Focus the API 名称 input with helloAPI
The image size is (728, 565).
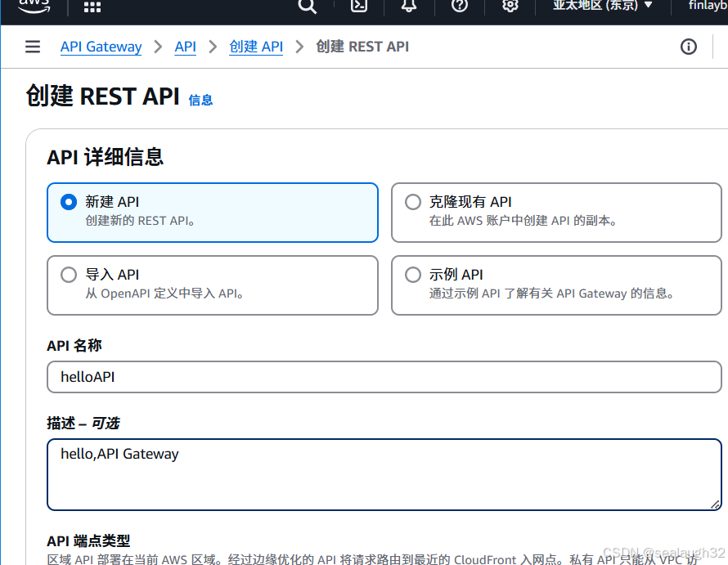coord(384,377)
